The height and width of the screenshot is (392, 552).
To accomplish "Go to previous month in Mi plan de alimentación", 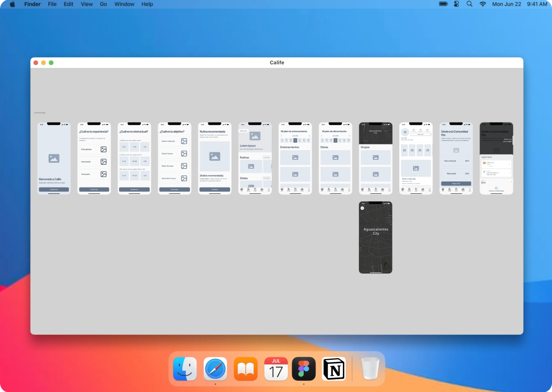I will coord(321,136).
